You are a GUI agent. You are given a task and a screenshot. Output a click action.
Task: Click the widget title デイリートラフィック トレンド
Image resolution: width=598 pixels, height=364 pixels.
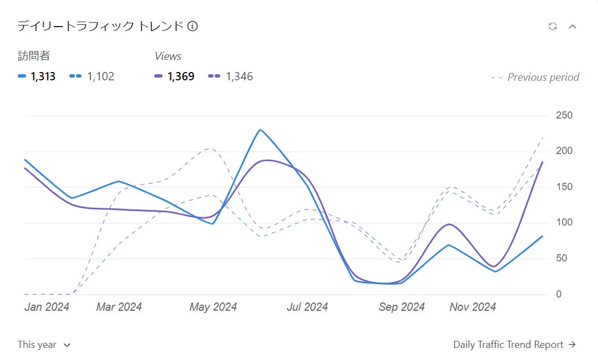[x=100, y=26]
